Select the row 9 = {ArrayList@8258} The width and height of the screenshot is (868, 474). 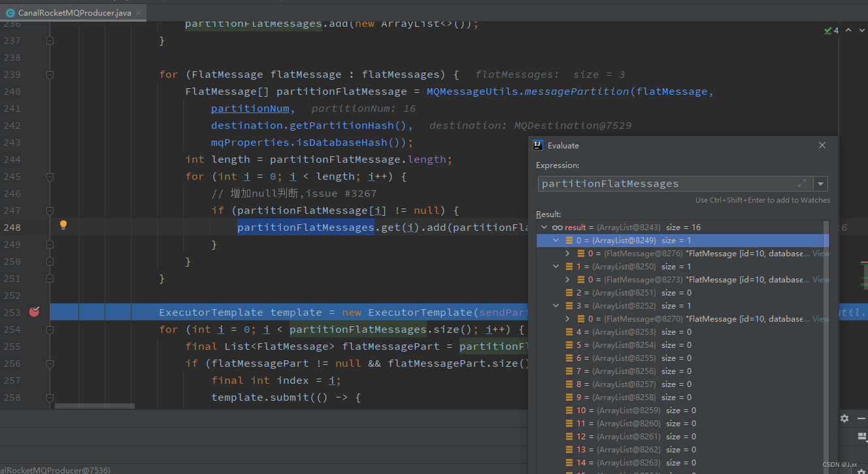coord(679,397)
